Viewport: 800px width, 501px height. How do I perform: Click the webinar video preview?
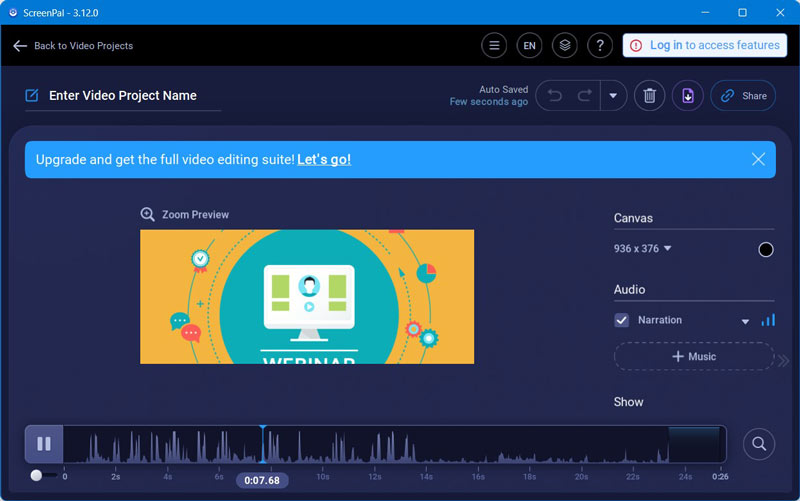click(307, 296)
